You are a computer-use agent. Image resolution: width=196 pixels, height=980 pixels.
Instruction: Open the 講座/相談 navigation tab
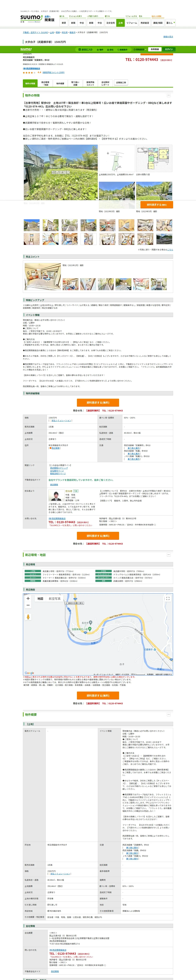[158, 23]
